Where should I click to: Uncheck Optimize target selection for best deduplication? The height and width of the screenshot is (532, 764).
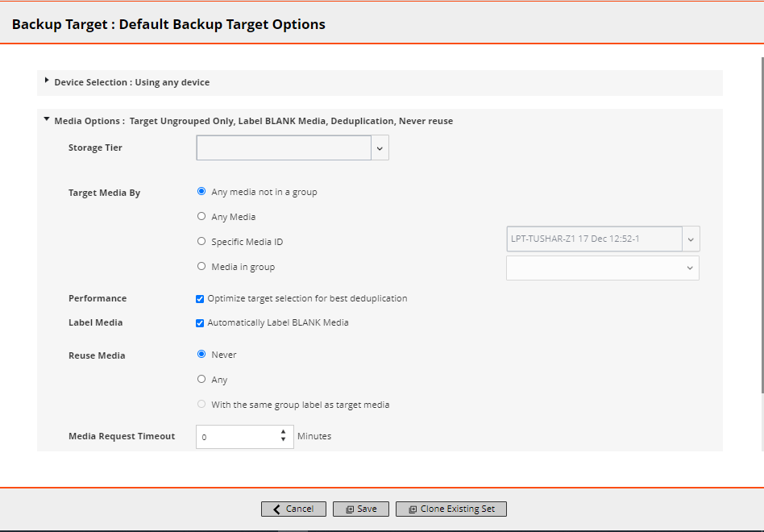[200, 298]
